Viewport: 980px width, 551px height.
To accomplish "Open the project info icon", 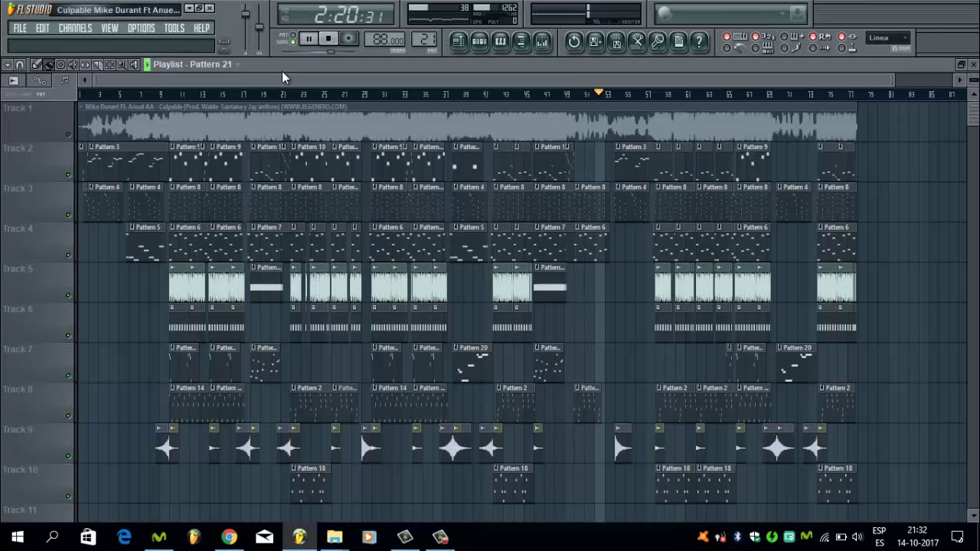I will (x=678, y=41).
